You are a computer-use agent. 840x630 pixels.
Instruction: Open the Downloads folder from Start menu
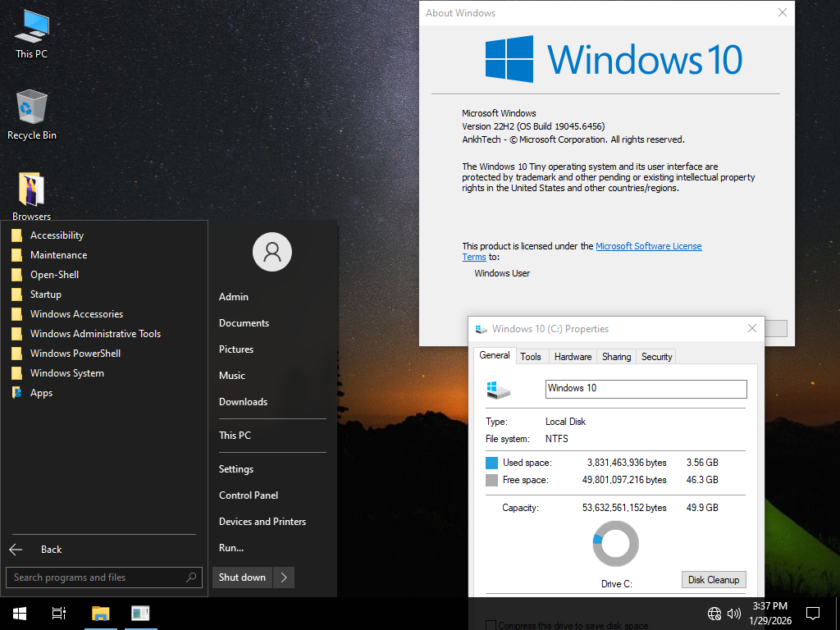click(243, 401)
